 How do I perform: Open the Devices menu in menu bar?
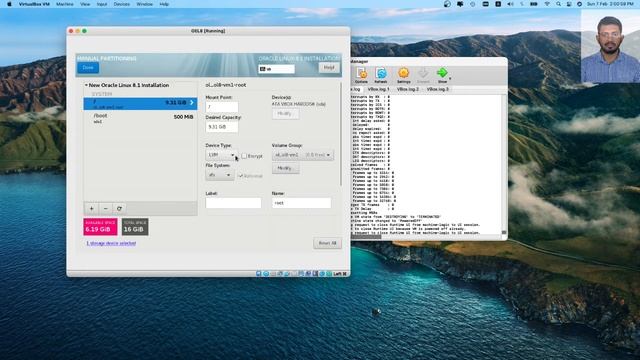coord(121,4)
